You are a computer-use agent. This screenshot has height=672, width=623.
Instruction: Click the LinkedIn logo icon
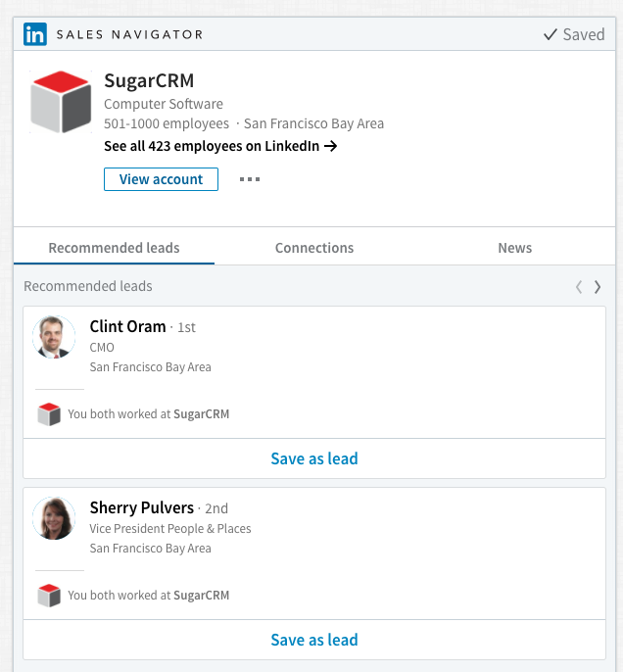[35, 34]
